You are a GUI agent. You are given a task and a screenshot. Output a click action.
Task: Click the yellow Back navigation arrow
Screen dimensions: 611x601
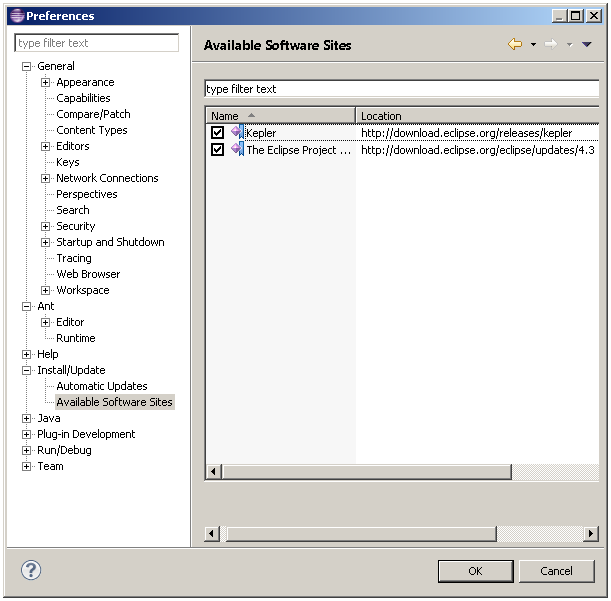coord(515,44)
